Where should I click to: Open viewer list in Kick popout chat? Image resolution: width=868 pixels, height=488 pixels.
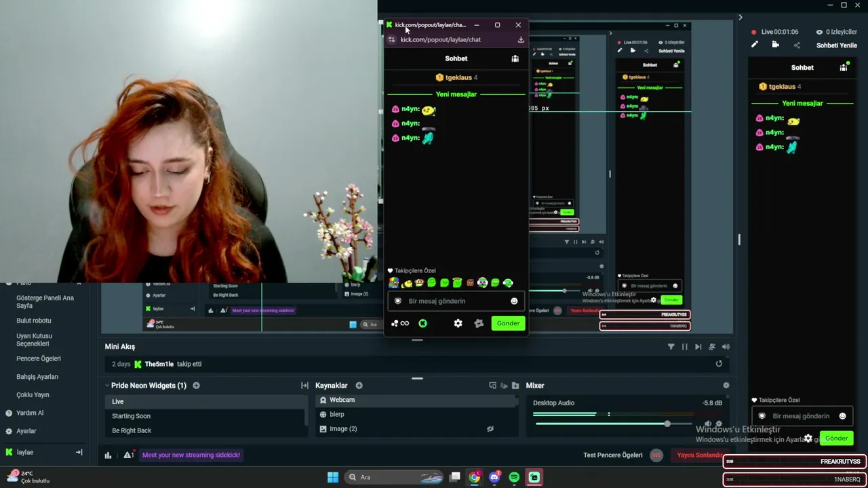(x=515, y=58)
